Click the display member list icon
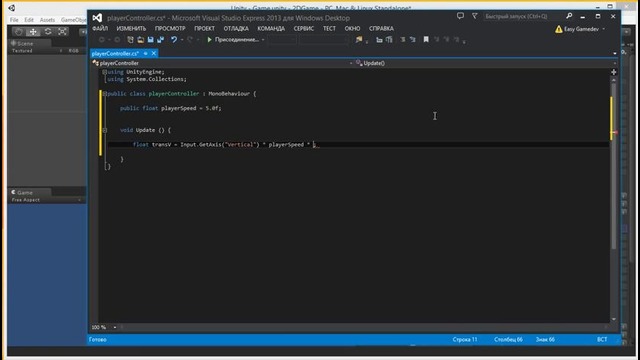The height and width of the screenshot is (360, 640). (379, 40)
